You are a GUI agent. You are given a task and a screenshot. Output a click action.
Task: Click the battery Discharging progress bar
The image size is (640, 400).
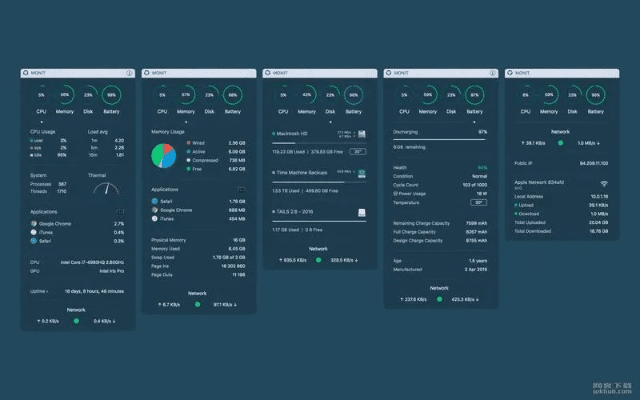pyautogui.click(x=440, y=137)
